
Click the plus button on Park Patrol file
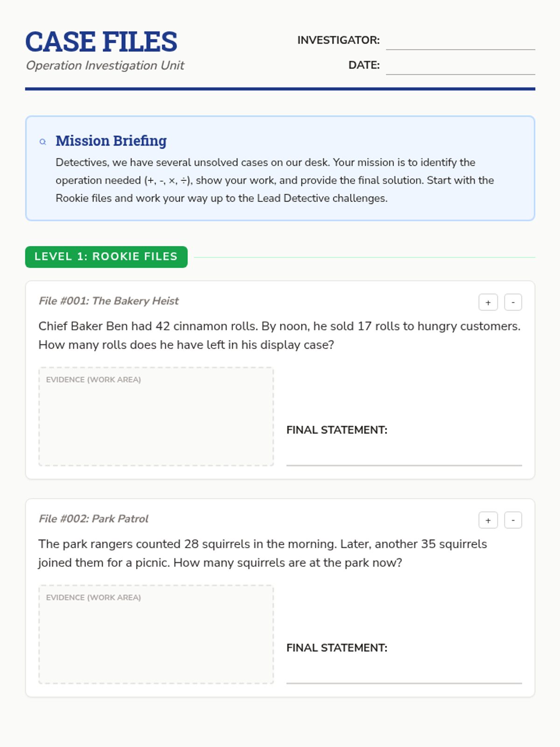(x=488, y=520)
